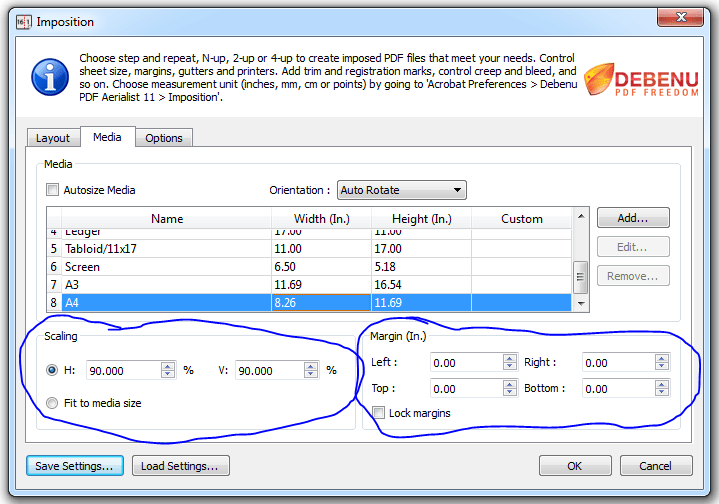Click the Width (In.) column header
719x504 pixels.
pyautogui.click(x=321, y=219)
